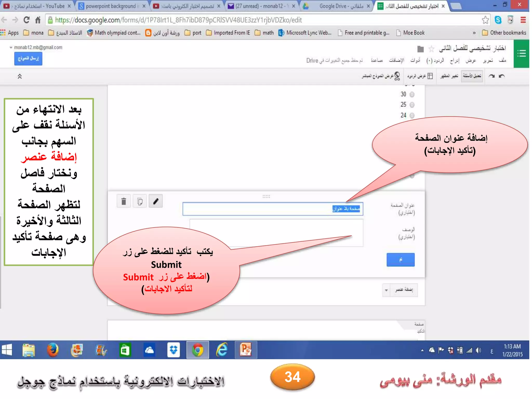
Task: Switch to PowerPoint in the taskbar
Action: click(246, 350)
